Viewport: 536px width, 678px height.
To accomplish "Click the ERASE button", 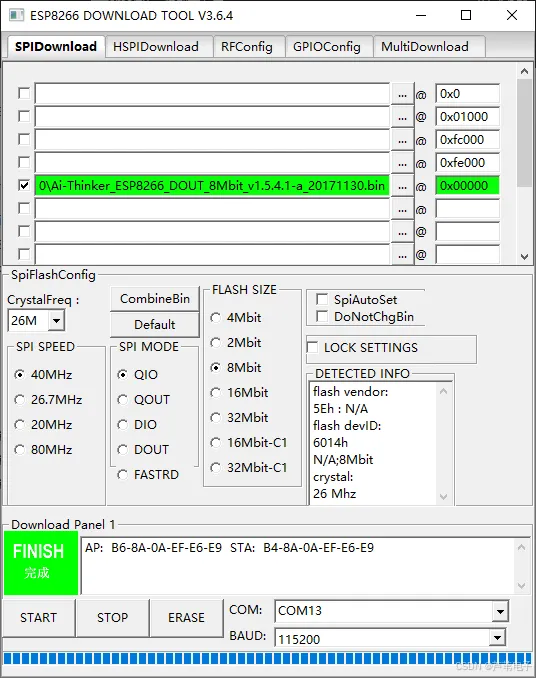I will pyautogui.click(x=186, y=617).
